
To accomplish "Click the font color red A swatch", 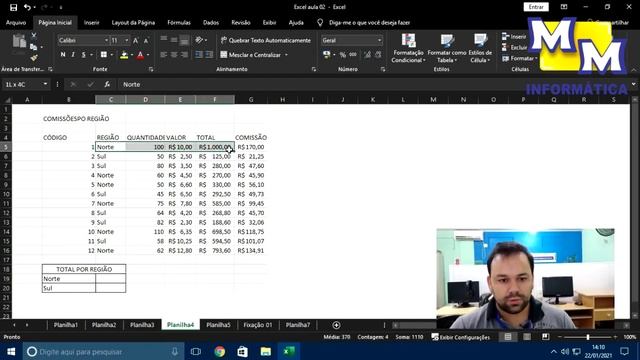I will pyautogui.click(x=140, y=55).
